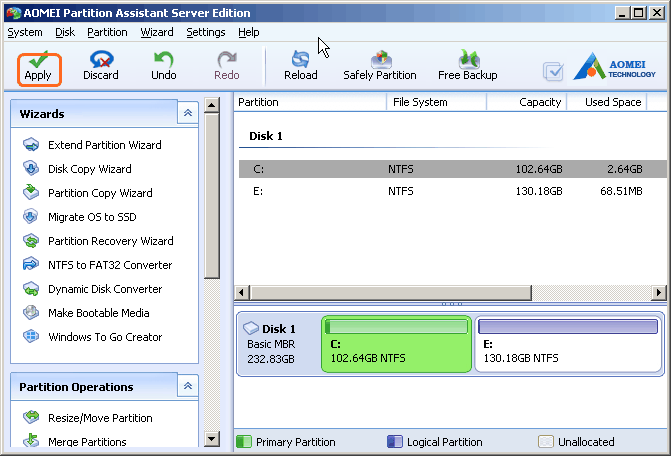671x456 pixels.
Task: Open the System menu
Action: tap(25, 33)
